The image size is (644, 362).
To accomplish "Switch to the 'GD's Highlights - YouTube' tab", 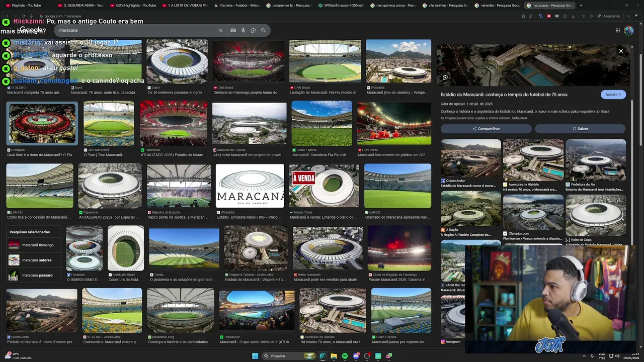I will click(133, 5).
